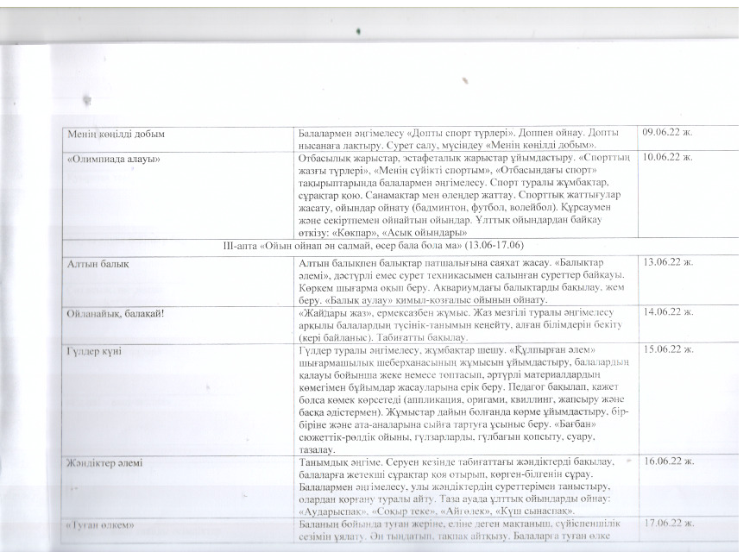756x552 pixels.
Task: Select the date 15.06.22 ж.
Action: pos(668,350)
